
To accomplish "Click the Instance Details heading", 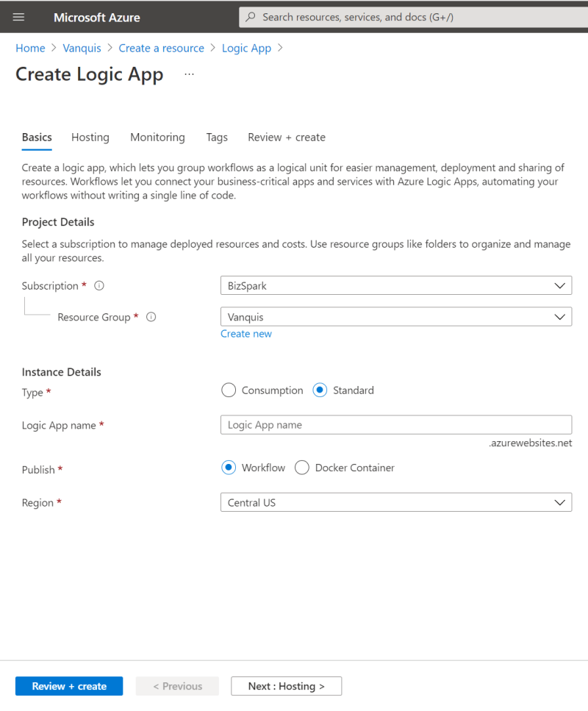I will (61, 372).
